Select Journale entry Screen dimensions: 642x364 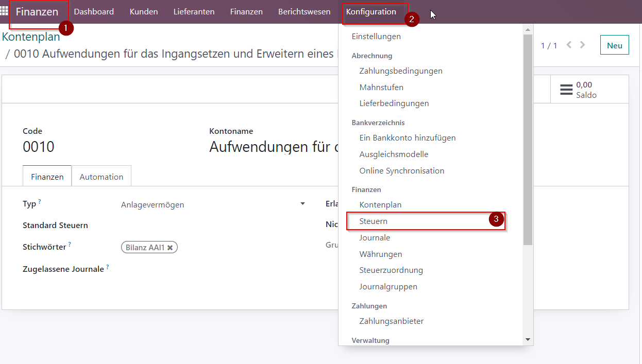(375, 238)
